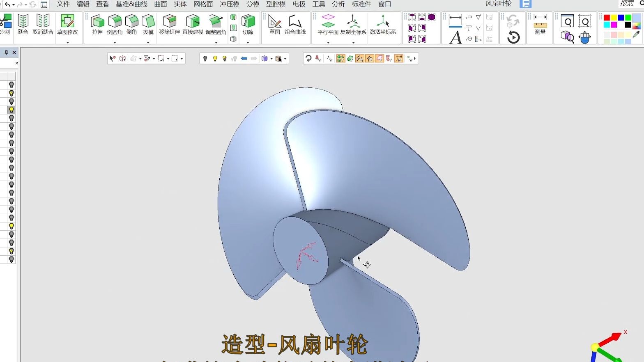Expand the dropdown arrow under 草图修改
644x362 pixels.
[x=67, y=42]
